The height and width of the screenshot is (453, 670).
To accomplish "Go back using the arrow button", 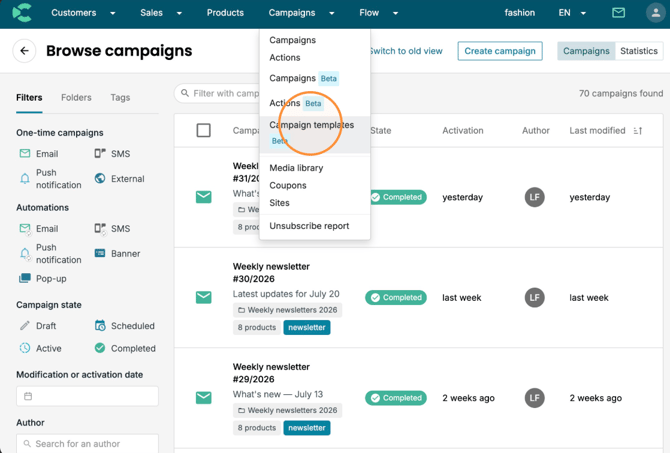I will (24, 51).
